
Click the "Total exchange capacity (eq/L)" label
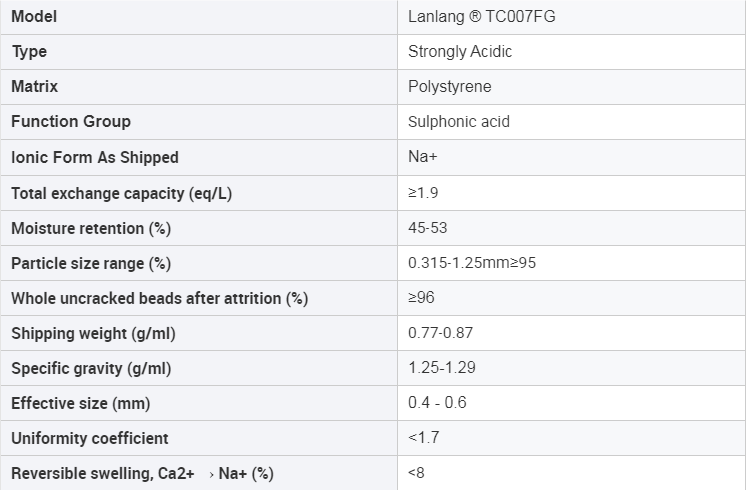coord(121,193)
